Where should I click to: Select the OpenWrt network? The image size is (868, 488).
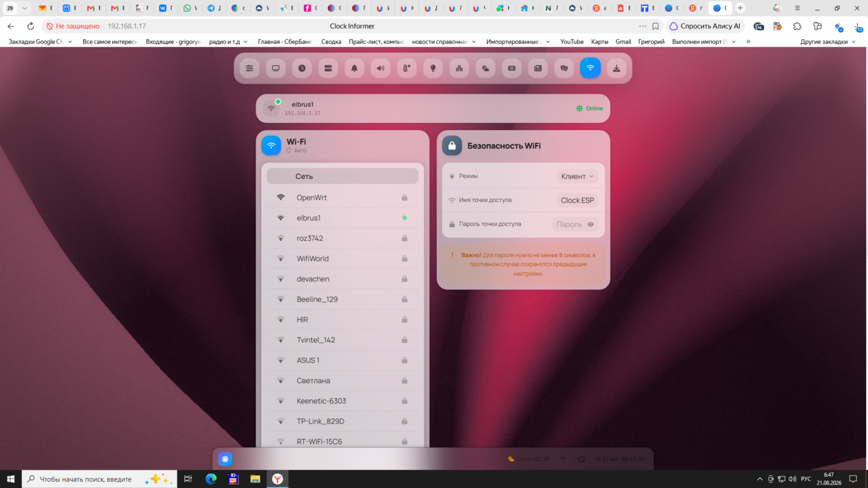tap(342, 197)
